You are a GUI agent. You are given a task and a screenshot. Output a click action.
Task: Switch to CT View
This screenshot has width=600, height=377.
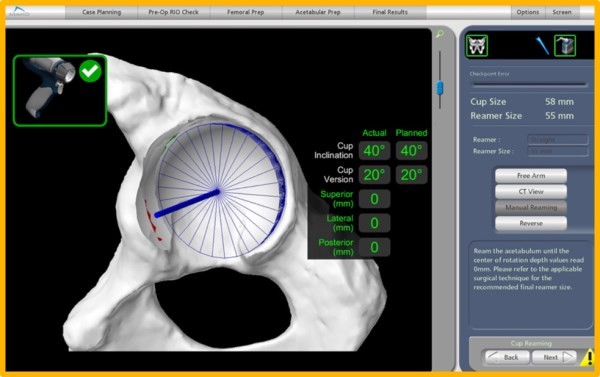pyautogui.click(x=531, y=191)
